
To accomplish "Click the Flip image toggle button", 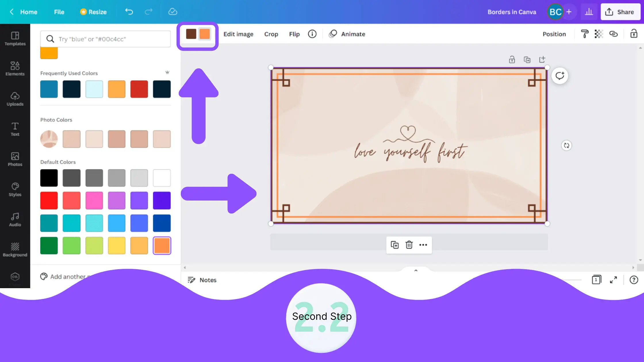I will click(x=295, y=34).
